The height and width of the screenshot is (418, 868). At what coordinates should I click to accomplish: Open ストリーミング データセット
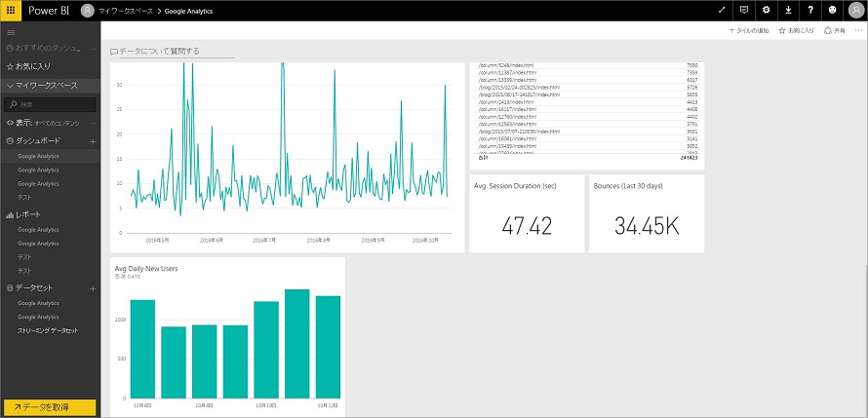[x=48, y=330]
